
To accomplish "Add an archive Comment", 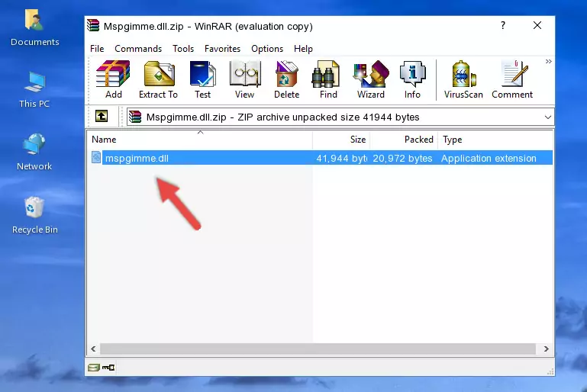I will point(512,79).
